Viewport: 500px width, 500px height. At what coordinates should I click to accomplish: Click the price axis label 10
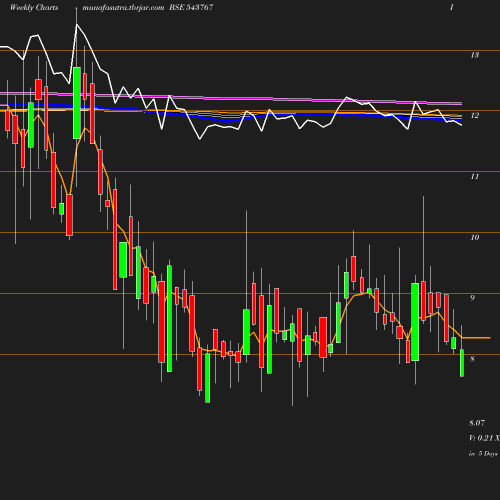point(475,237)
